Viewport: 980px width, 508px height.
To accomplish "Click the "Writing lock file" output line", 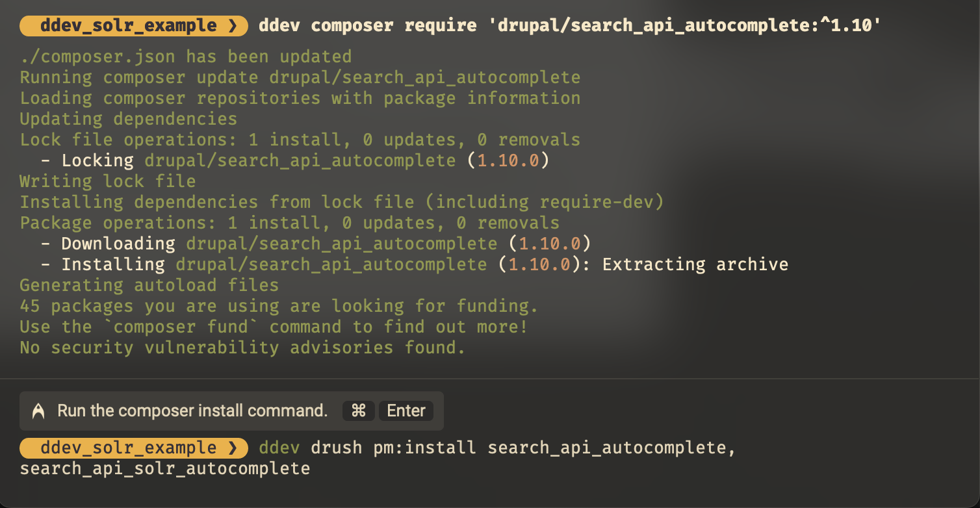I will (107, 181).
